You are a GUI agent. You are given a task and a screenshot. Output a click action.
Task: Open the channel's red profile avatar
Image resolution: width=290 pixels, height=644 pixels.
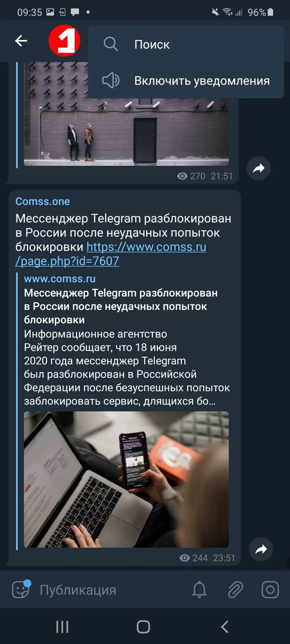[64, 41]
